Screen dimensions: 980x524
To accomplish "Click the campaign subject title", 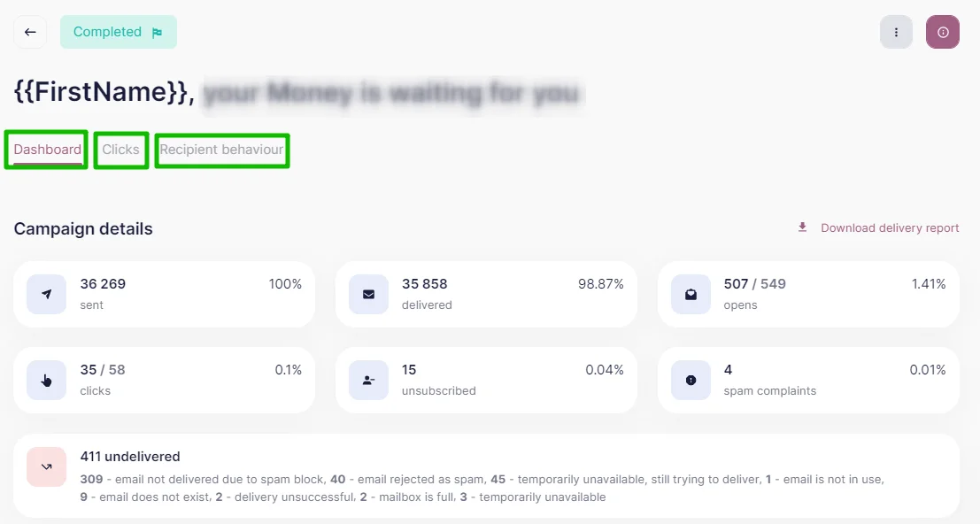I will click(298, 92).
